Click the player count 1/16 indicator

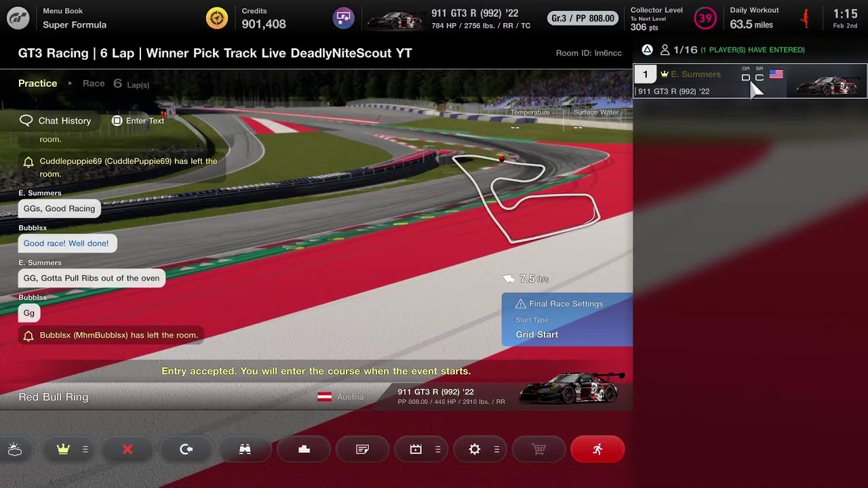(679, 49)
